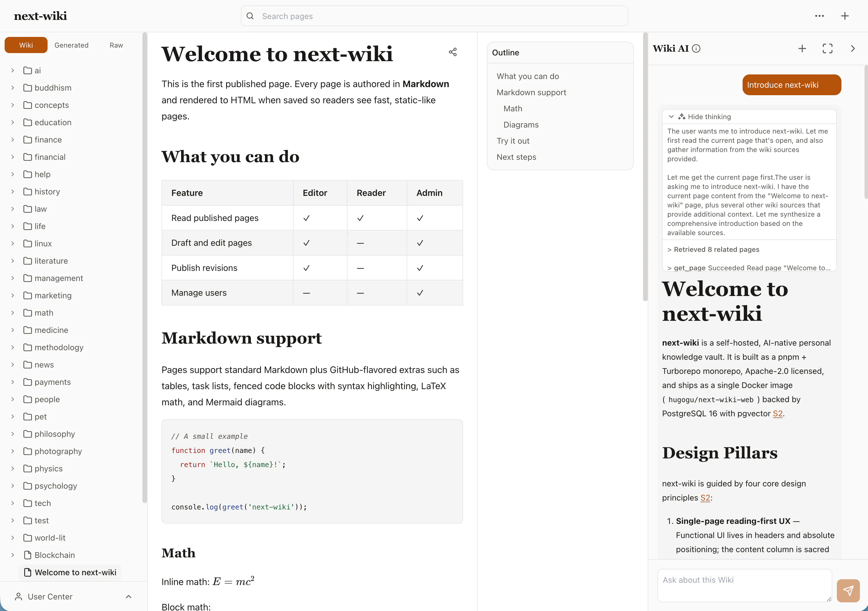Expand the math folder chevron
The image size is (868, 611).
coord(12,313)
